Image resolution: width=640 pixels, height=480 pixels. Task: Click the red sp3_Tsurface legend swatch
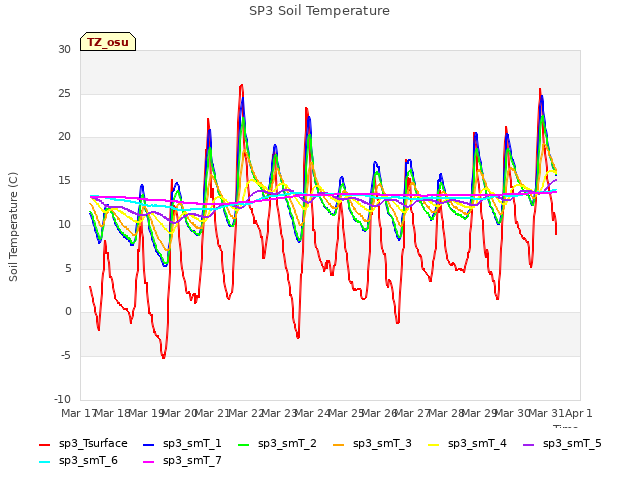click(44, 444)
